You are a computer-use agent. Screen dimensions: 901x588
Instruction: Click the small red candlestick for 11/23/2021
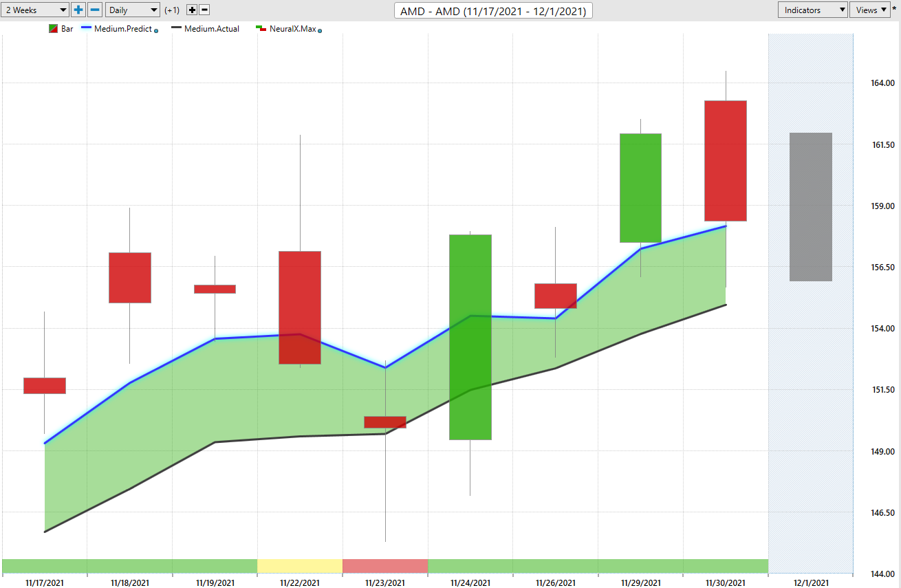point(385,422)
